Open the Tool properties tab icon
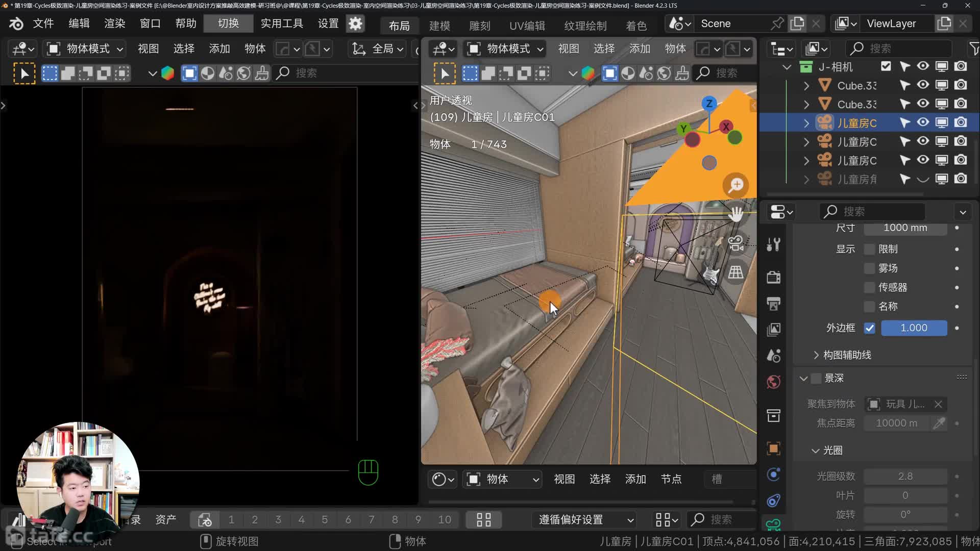980x551 pixels. 773,245
